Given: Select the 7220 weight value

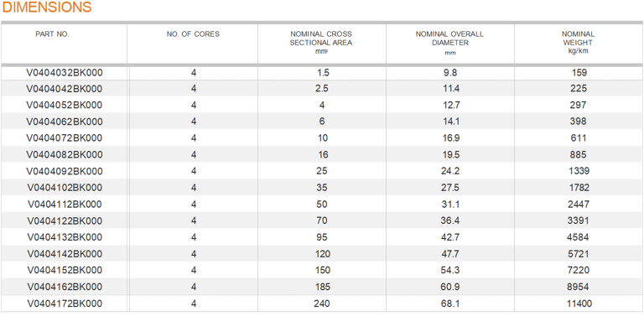Looking at the screenshot, I should 579,271.
